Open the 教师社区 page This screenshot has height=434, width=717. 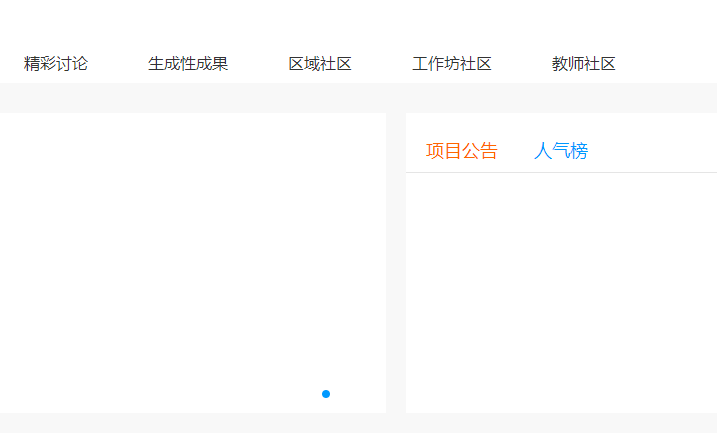[x=583, y=64]
